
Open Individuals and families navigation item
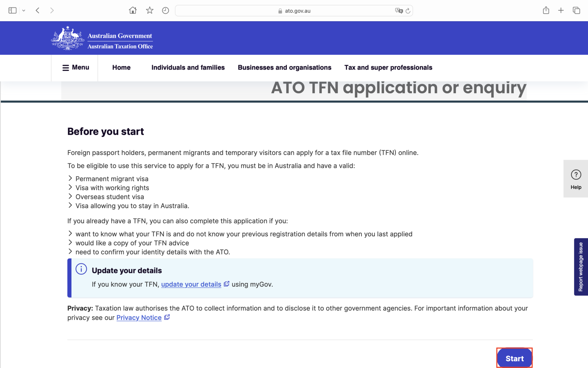(x=188, y=68)
